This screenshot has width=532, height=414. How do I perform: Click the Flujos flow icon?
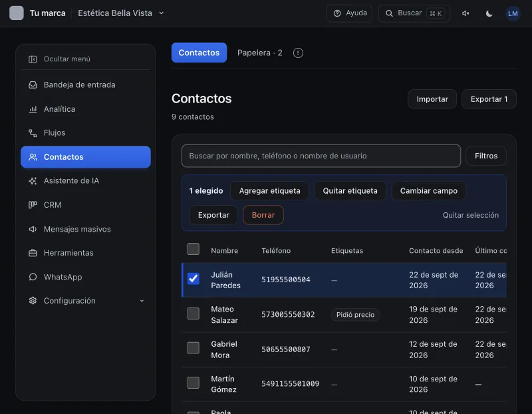(x=33, y=133)
